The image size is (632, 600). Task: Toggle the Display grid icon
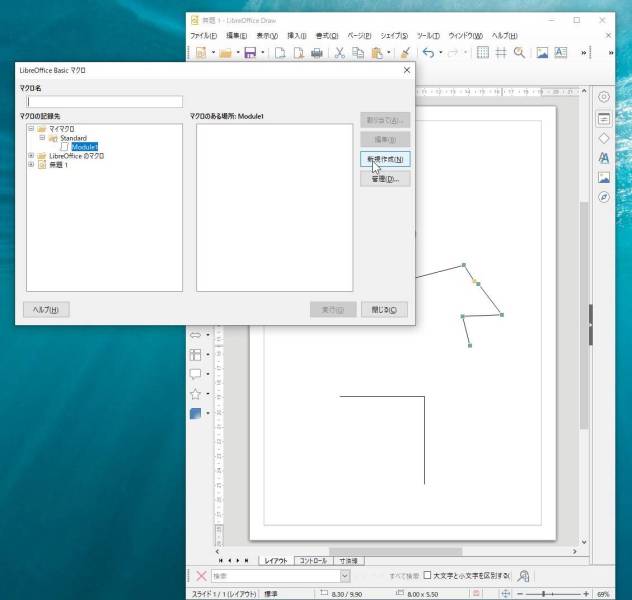pos(482,52)
